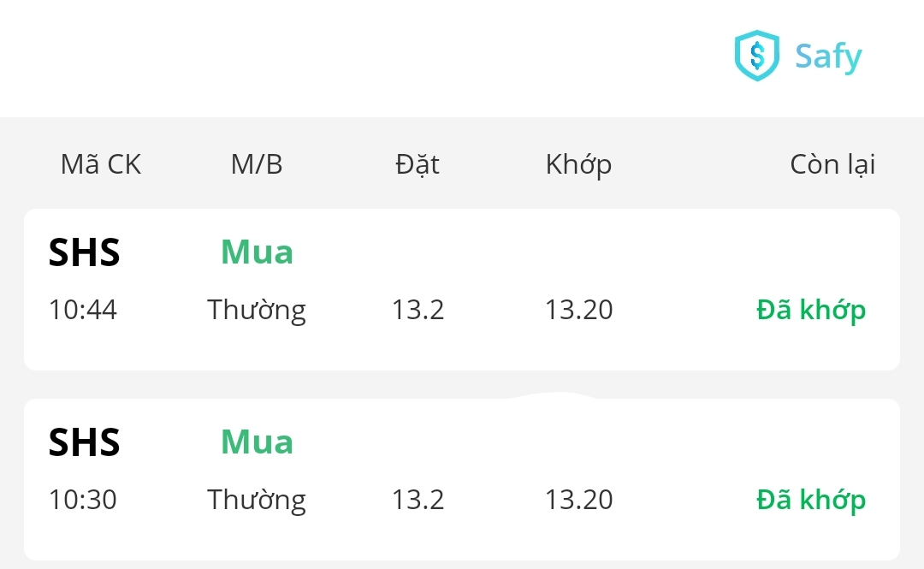924x569 pixels.
Task: Sort by the Mã CK column header
Action: [101, 164]
